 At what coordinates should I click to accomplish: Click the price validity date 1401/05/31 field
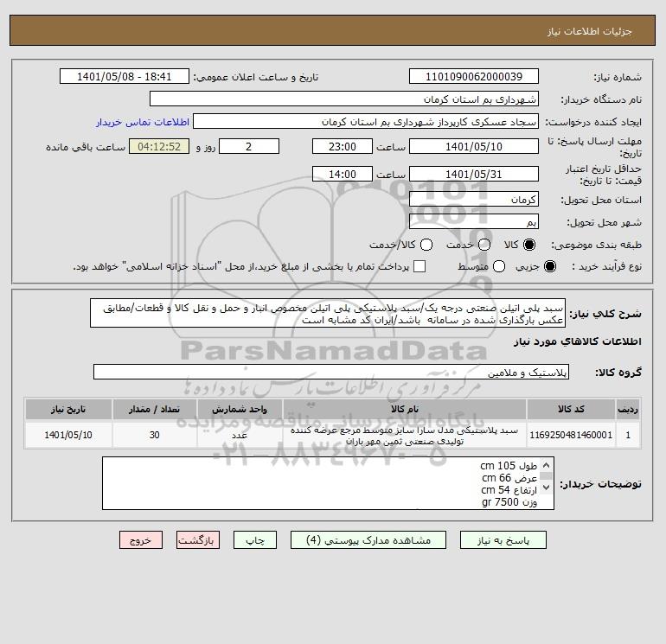(x=474, y=174)
